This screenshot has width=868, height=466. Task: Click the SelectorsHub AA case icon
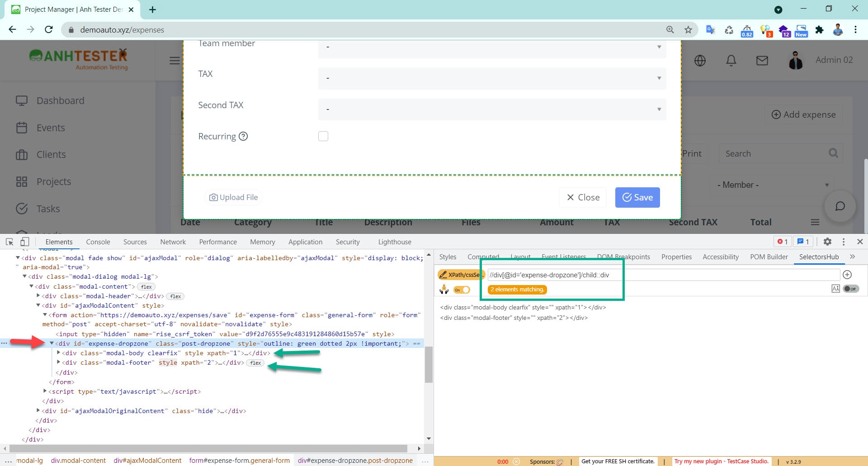[x=835, y=289]
